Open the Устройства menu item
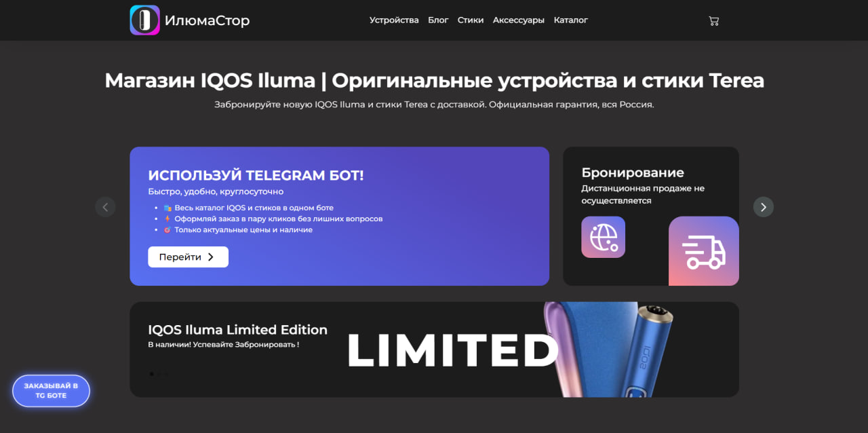 pos(394,20)
